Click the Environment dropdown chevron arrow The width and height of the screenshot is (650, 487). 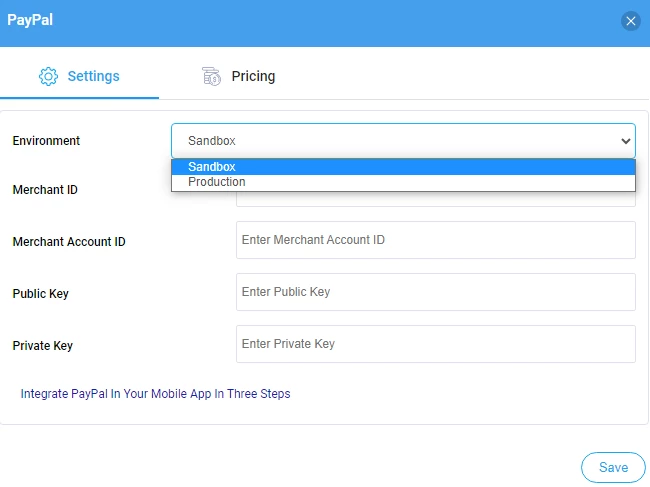pos(626,141)
